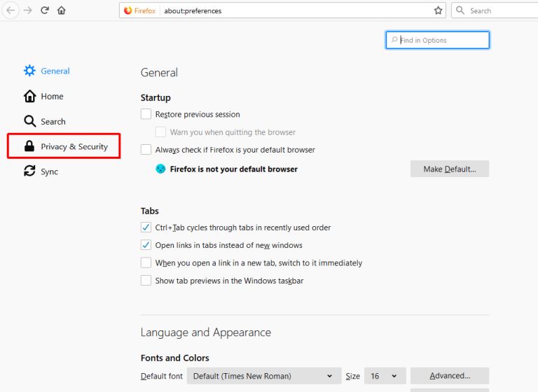
Task: Open the General category label
Action: click(x=55, y=71)
